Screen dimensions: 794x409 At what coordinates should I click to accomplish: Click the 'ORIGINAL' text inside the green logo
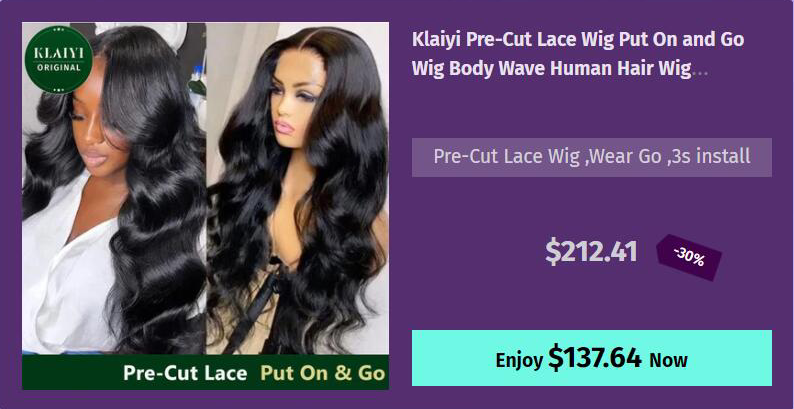point(59,67)
